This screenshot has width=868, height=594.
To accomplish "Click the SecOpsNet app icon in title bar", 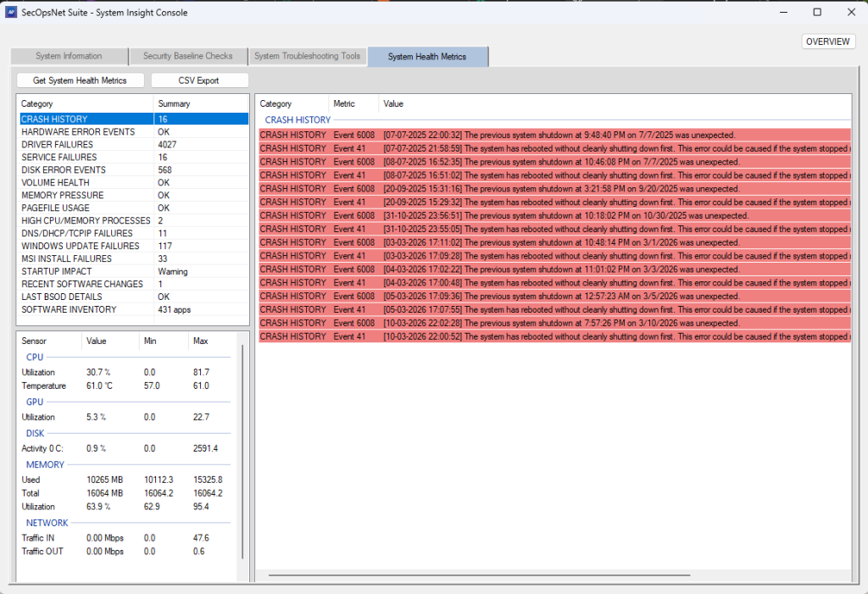I will (11, 13).
